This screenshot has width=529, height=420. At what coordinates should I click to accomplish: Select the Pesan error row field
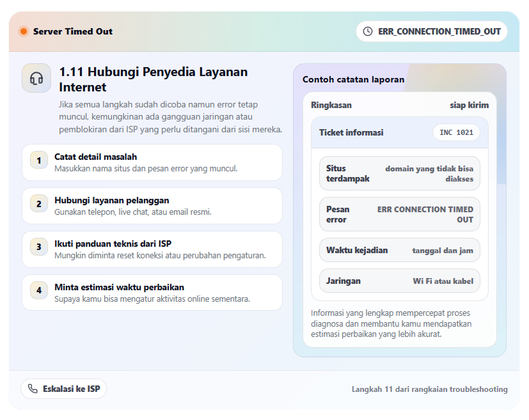[400, 214]
